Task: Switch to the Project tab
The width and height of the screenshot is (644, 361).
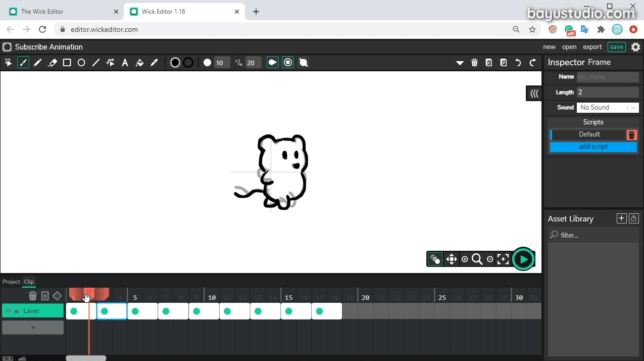Action: point(11,282)
